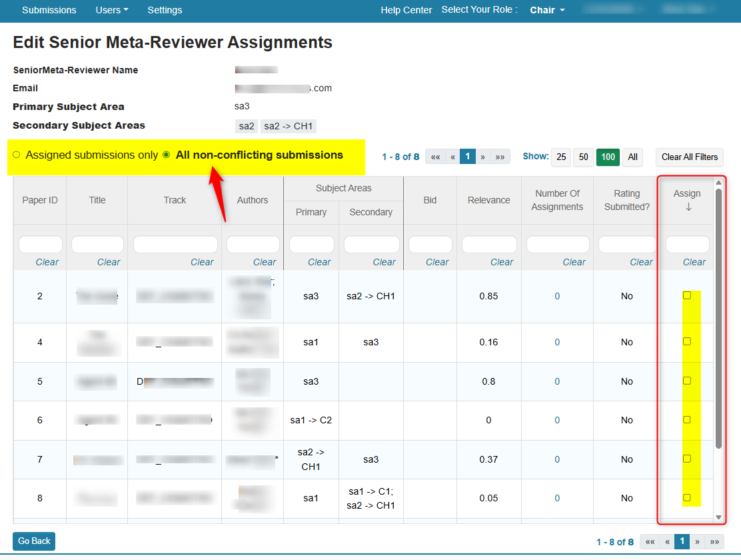Viewport: 741px width, 560px height.
Task: Open the Settings menu
Action: [165, 10]
